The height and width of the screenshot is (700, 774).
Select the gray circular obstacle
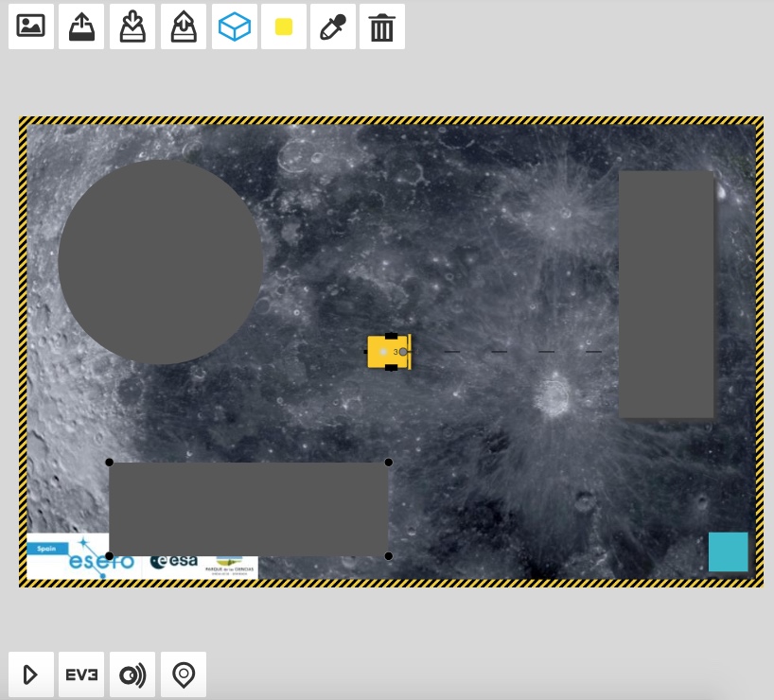161,262
